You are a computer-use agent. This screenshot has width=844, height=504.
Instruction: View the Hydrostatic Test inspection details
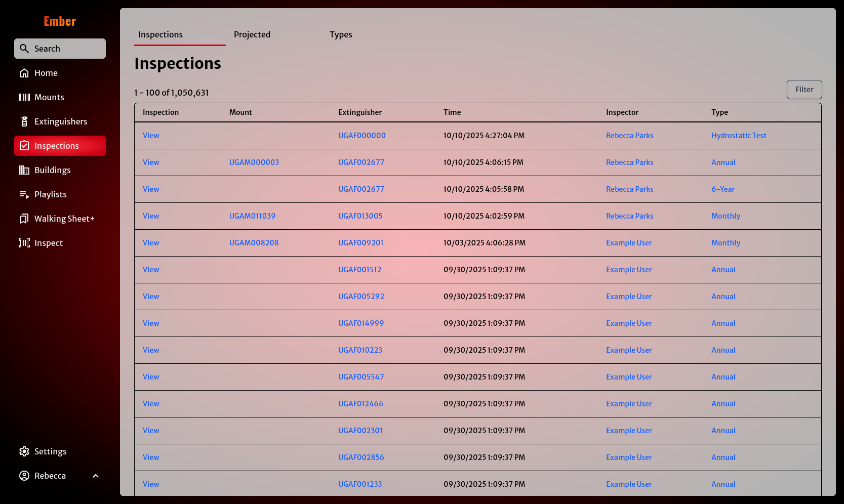739,135
